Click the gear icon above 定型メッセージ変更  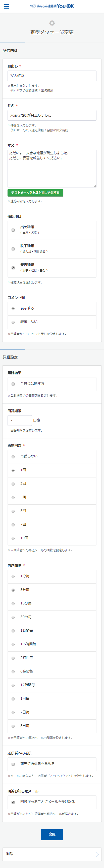click(52, 23)
